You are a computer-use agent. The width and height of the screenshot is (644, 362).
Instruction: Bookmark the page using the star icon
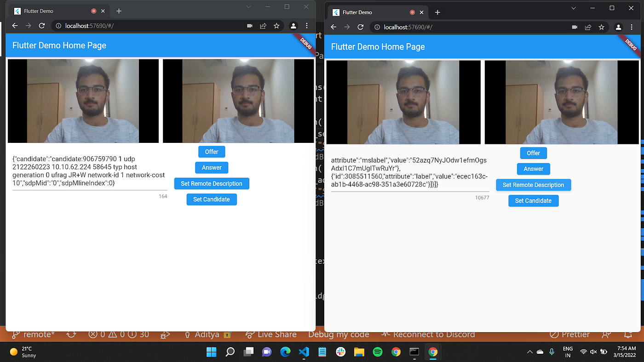(x=277, y=26)
